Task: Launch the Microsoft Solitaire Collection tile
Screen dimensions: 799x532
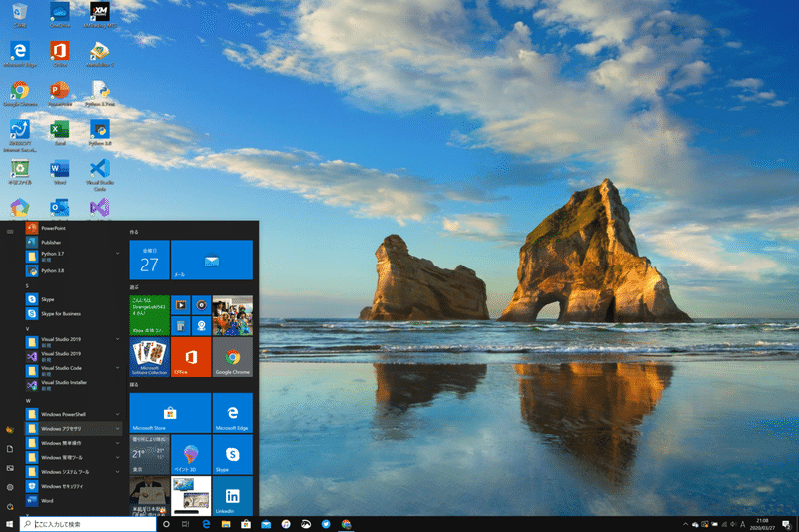Action: [149, 357]
